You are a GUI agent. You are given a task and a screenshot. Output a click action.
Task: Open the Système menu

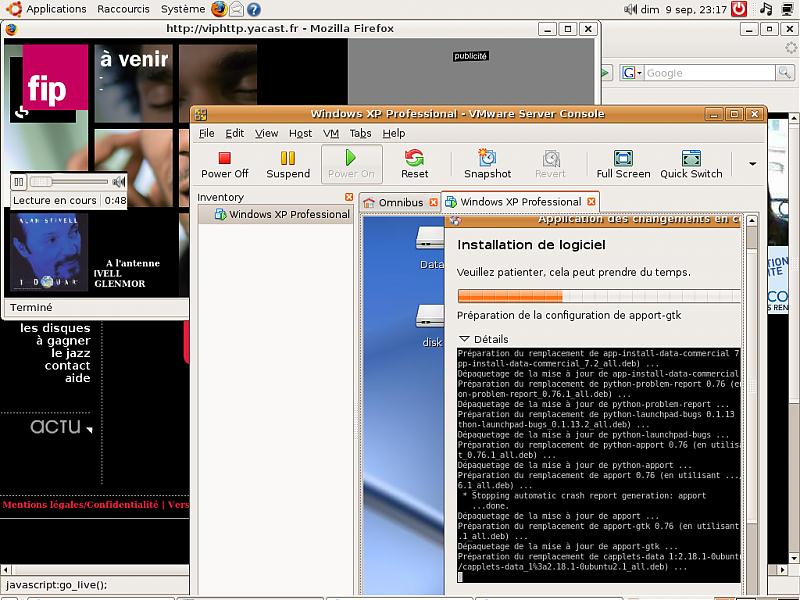click(183, 9)
